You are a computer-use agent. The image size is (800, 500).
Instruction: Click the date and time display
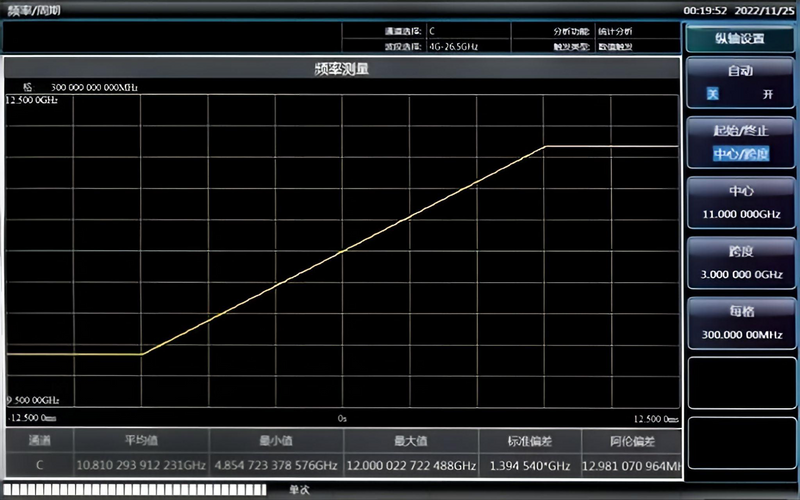pyautogui.click(x=739, y=11)
